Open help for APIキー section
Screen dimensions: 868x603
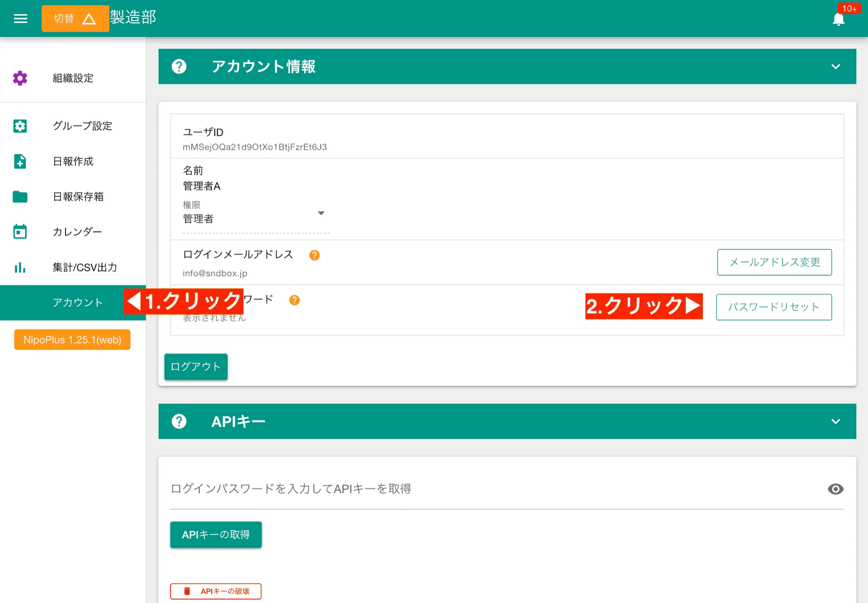tap(179, 421)
